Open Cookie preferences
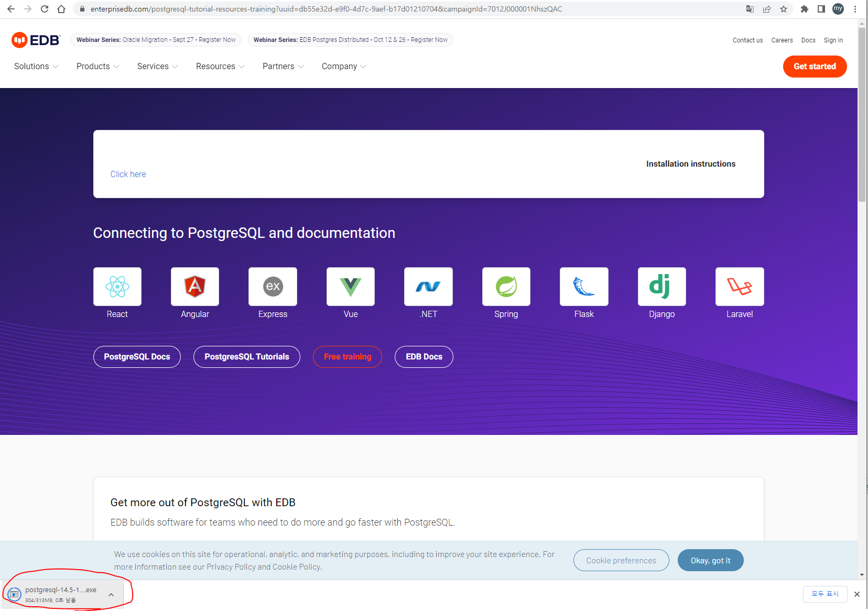This screenshot has width=868, height=611. click(621, 560)
